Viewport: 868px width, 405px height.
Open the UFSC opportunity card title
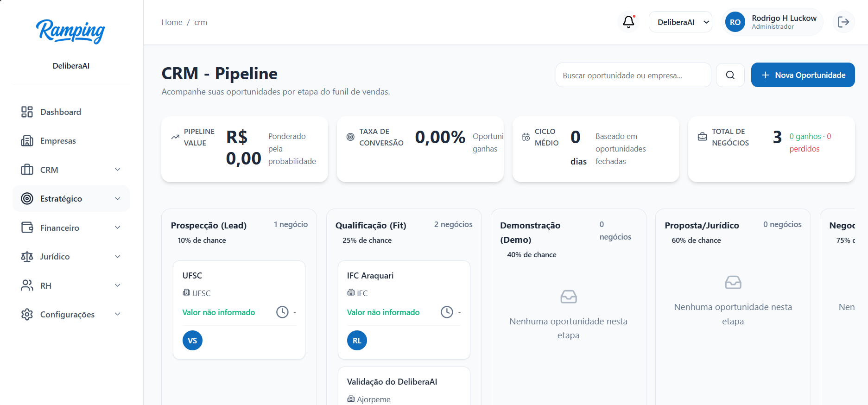(192, 275)
